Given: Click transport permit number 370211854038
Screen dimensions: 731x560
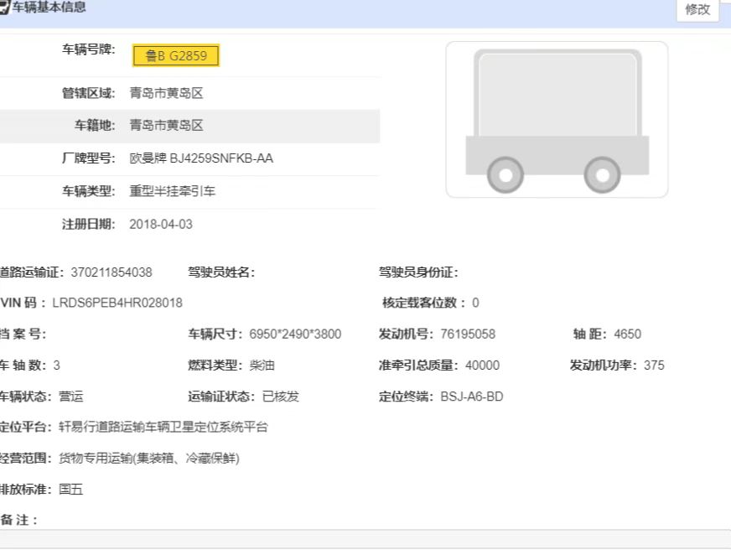Looking at the screenshot, I should pos(111,272).
